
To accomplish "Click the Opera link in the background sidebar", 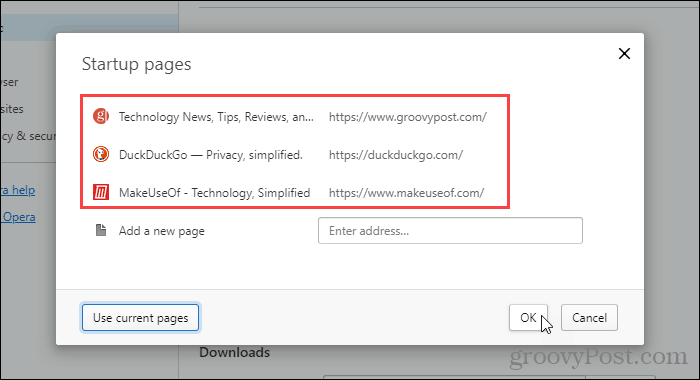I will click(18, 217).
